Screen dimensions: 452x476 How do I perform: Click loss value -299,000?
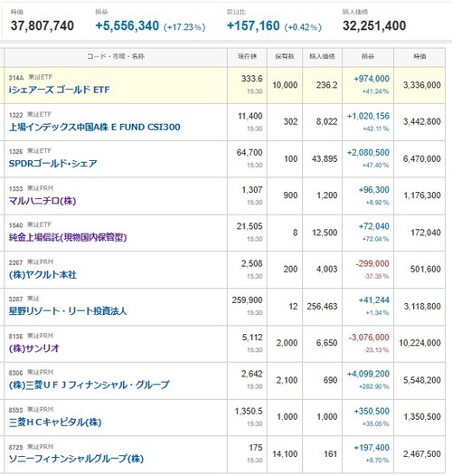point(372,263)
